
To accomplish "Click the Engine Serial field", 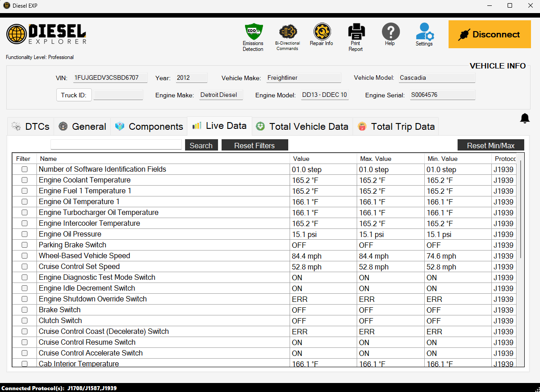I will pyautogui.click(x=443, y=95).
